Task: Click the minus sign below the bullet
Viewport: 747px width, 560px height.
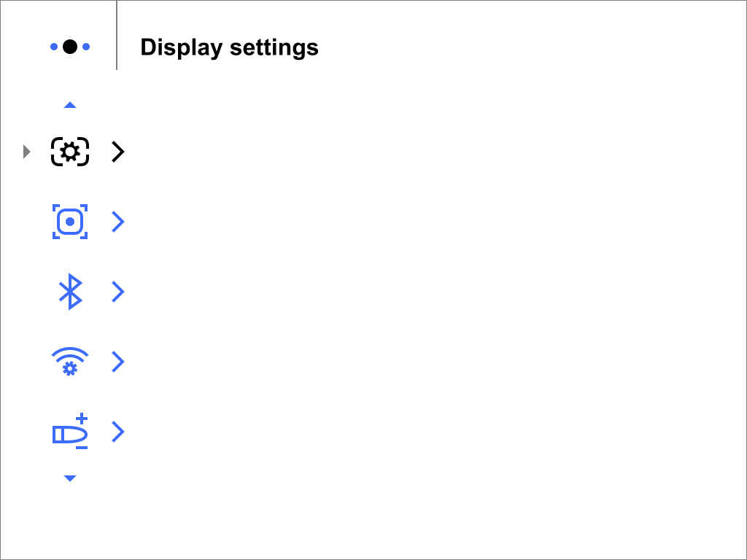Action: click(x=82, y=448)
